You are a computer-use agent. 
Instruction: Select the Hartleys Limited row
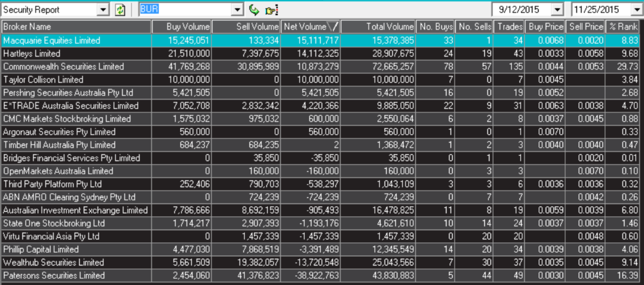tap(320, 54)
